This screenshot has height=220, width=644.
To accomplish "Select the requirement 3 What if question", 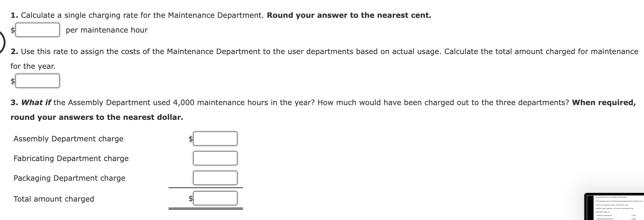I will point(308,102).
